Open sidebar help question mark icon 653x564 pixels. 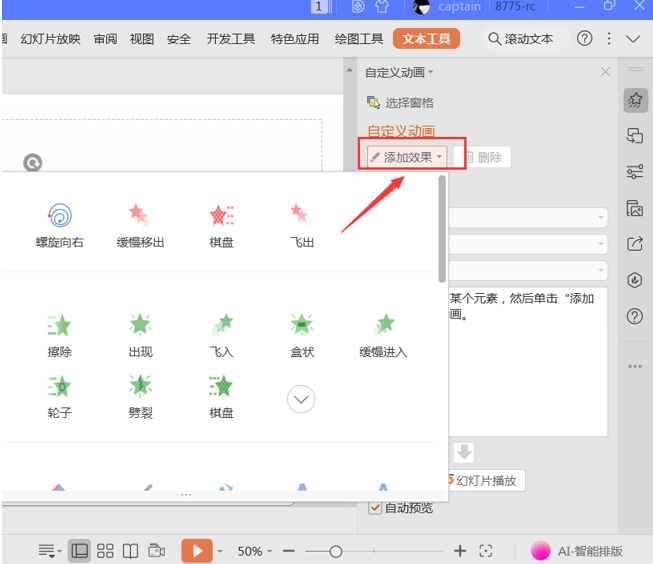(635, 316)
